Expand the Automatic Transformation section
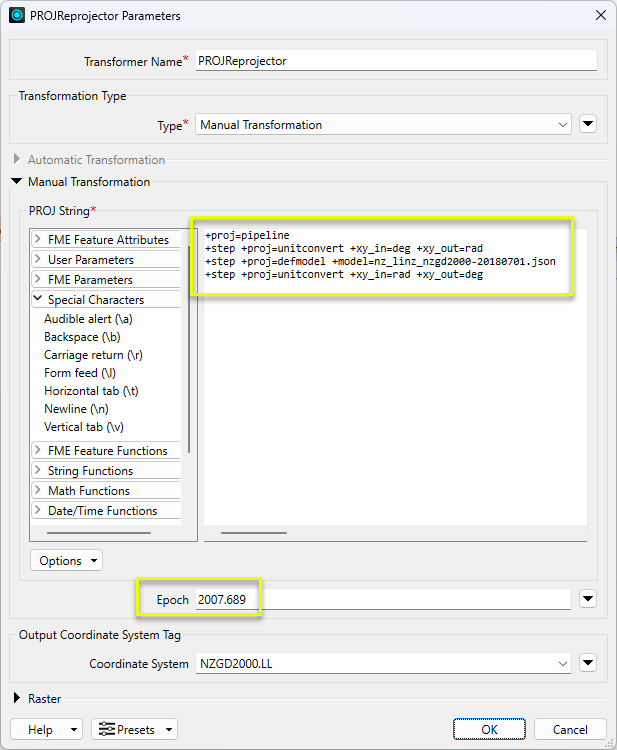The height and width of the screenshot is (750, 617). [x=17, y=160]
